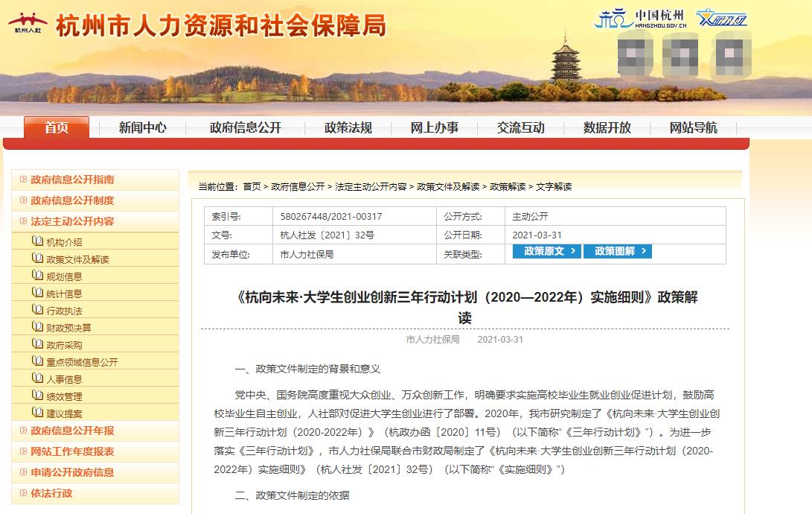Go to the 网上办事 navigation tab
The image size is (812, 514).
434,127
